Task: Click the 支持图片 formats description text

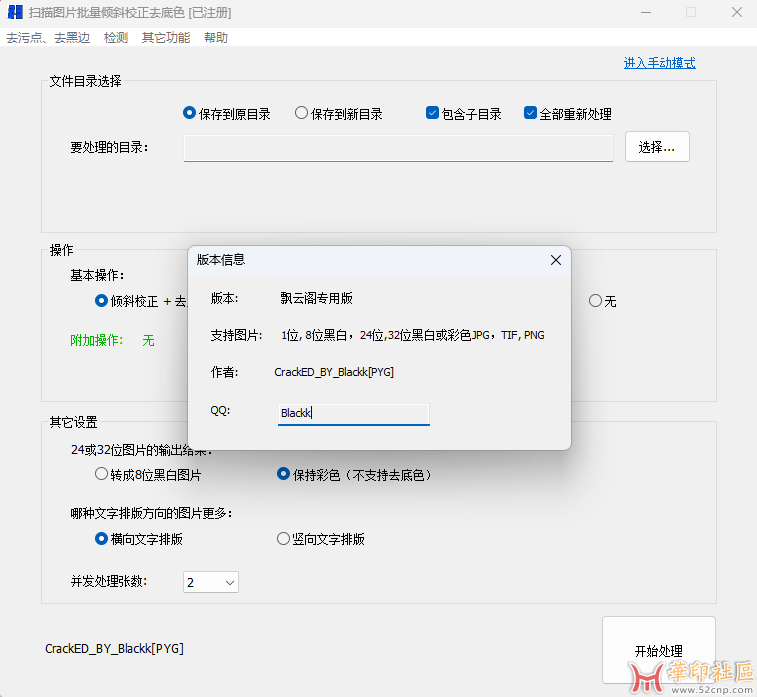Action: coord(413,335)
